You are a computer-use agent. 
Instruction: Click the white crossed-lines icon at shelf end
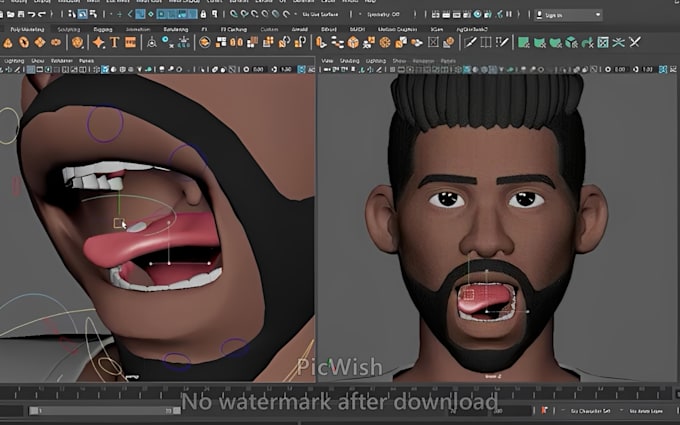pyautogui.click(x=635, y=42)
